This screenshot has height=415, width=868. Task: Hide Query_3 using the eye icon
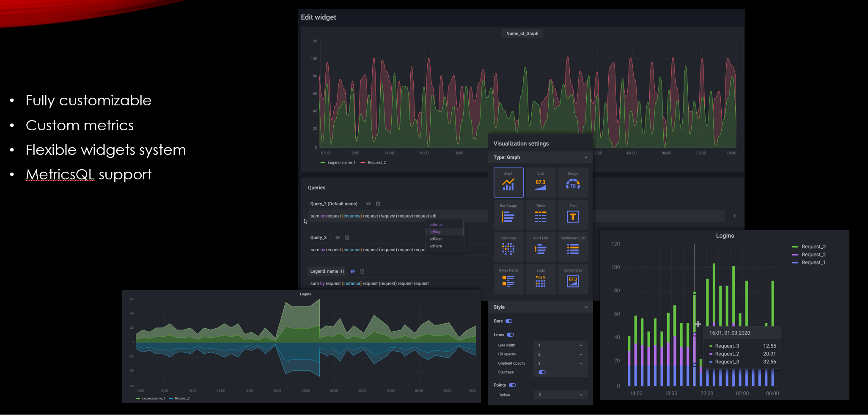coord(338,238)
